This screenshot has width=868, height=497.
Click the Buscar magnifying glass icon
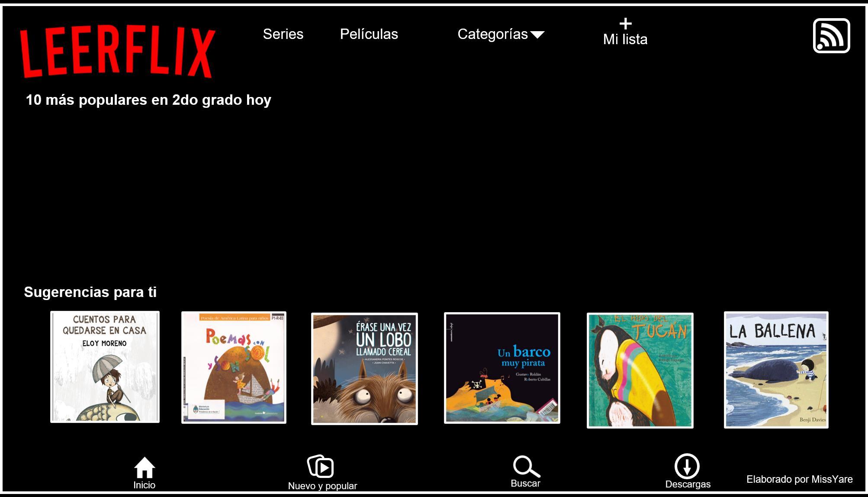coord(526,466)
